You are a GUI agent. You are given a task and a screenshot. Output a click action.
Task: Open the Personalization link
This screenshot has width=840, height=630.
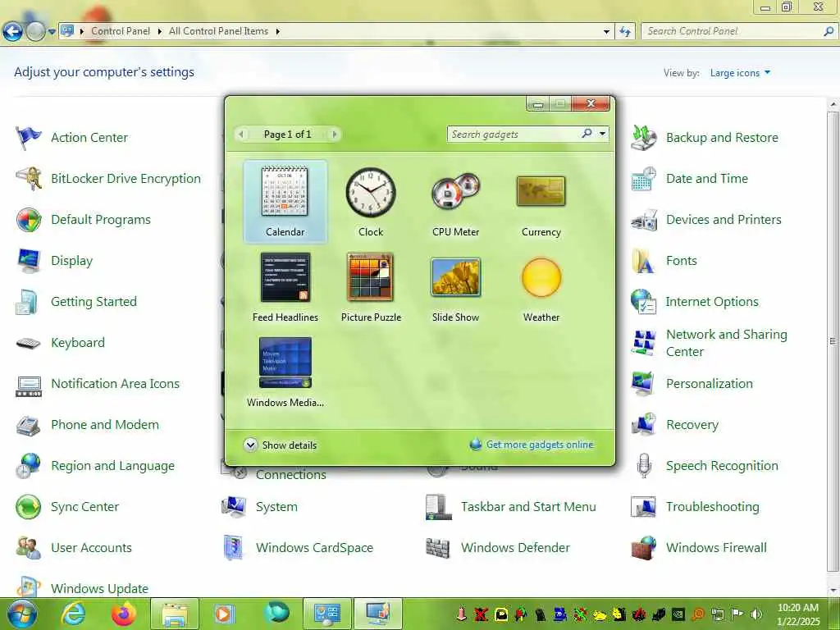[710, 384]
